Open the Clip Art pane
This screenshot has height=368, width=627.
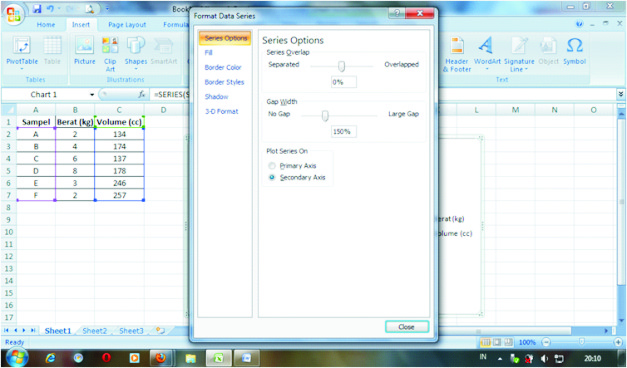[x=110, y=54]
